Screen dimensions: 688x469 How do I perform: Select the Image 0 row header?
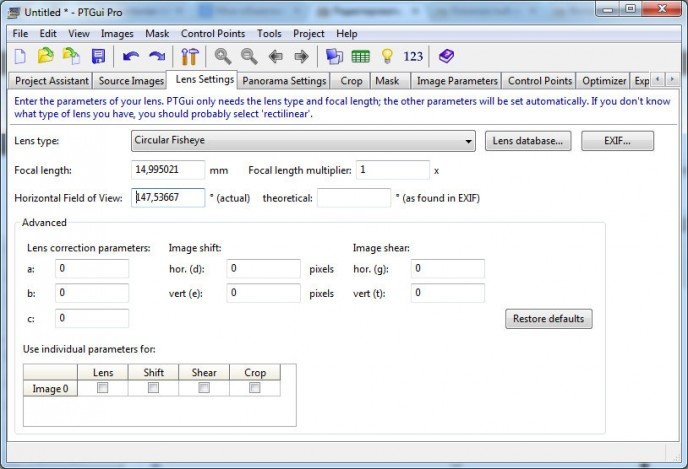(x=50, y=388)
